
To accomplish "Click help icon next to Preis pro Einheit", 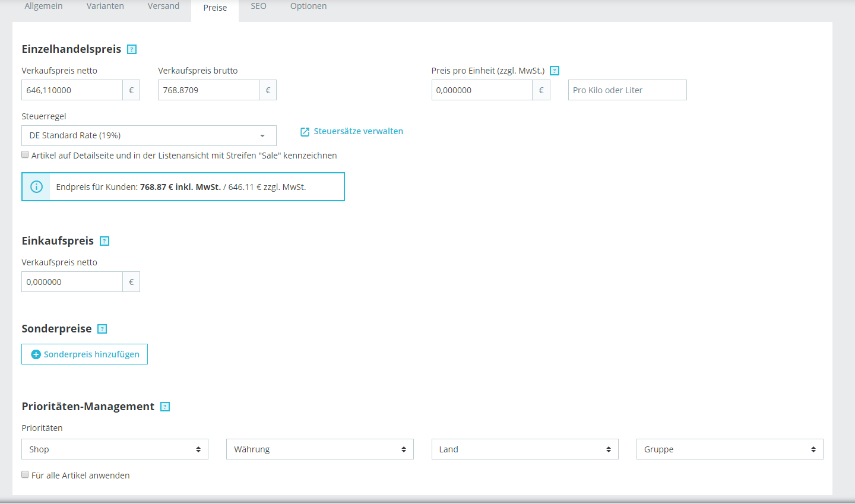I will coord(555,71).
